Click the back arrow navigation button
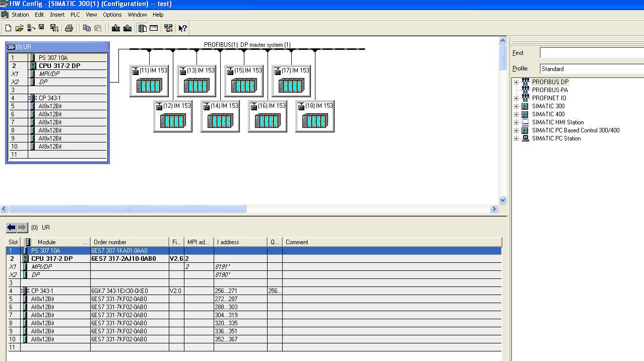644x361 pixels. [x=11, y=228]
